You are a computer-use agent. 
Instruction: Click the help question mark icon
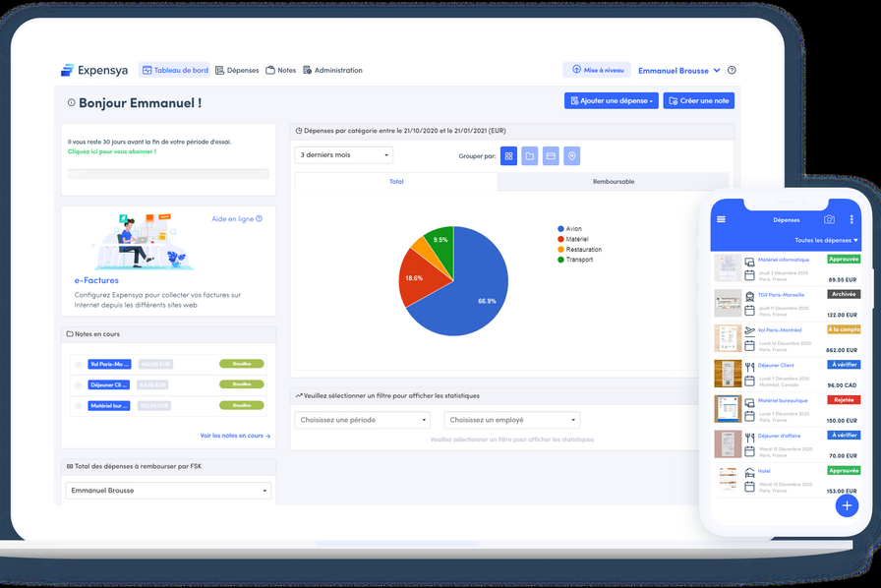coord(732,71)
